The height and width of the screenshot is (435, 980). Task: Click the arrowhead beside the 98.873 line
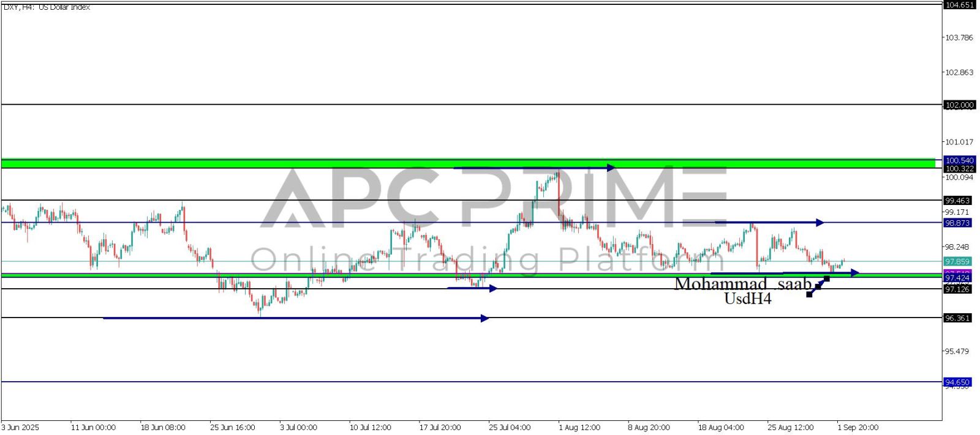(x=820, y=223)
